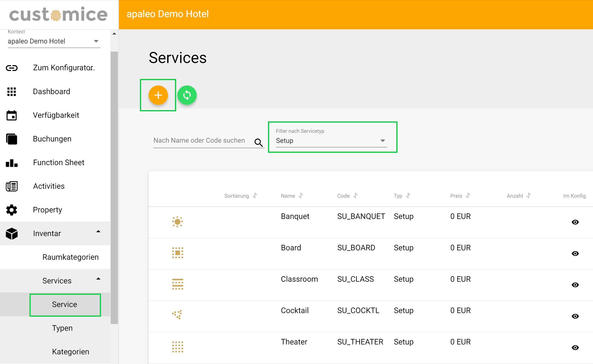593x364 pixels.
Task: Open the Kontext hotel dropdown
Action: coord(54,41)
